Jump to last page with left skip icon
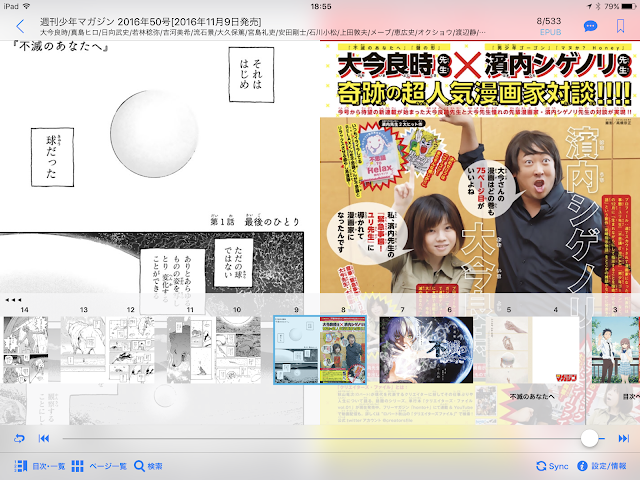This screenshot has height=480, width=640. (44, 438)
